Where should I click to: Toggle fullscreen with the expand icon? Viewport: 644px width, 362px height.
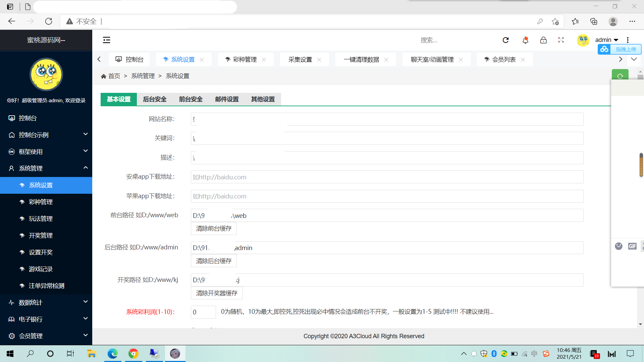561,40
